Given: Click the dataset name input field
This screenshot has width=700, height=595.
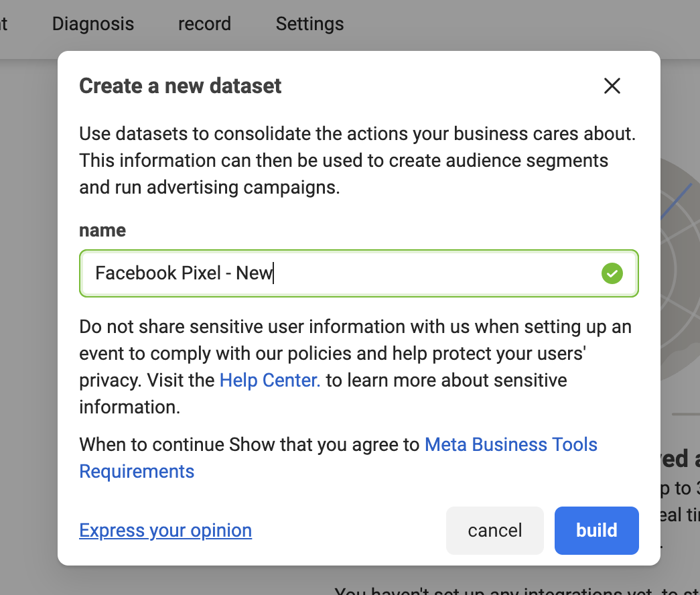Looking at the screenshot, I should tap(335, 273).
